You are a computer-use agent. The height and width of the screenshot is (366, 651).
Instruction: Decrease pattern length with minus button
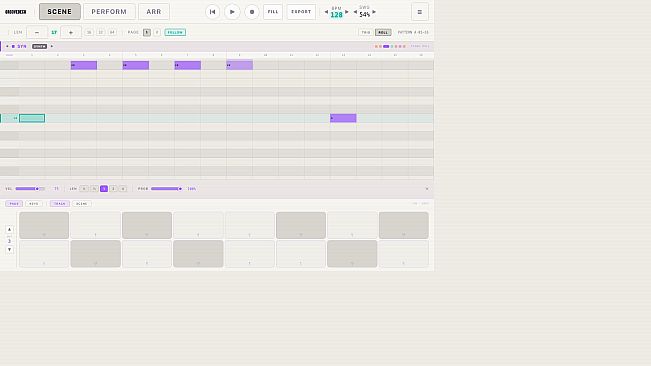pos(37,32)
